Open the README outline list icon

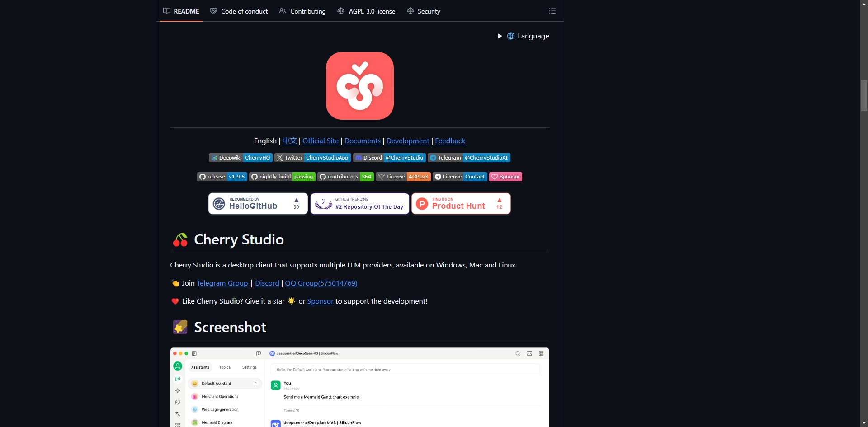tap(552, 11)
